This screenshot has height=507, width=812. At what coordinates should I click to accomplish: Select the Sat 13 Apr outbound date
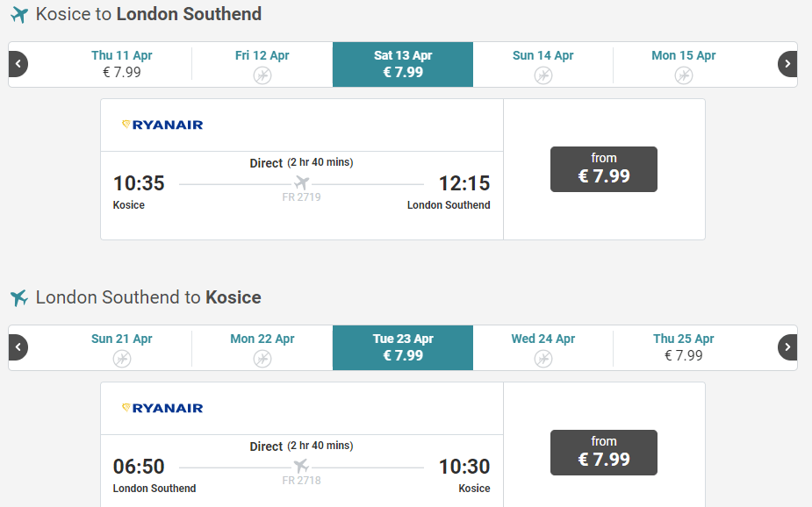pos(403,64)
